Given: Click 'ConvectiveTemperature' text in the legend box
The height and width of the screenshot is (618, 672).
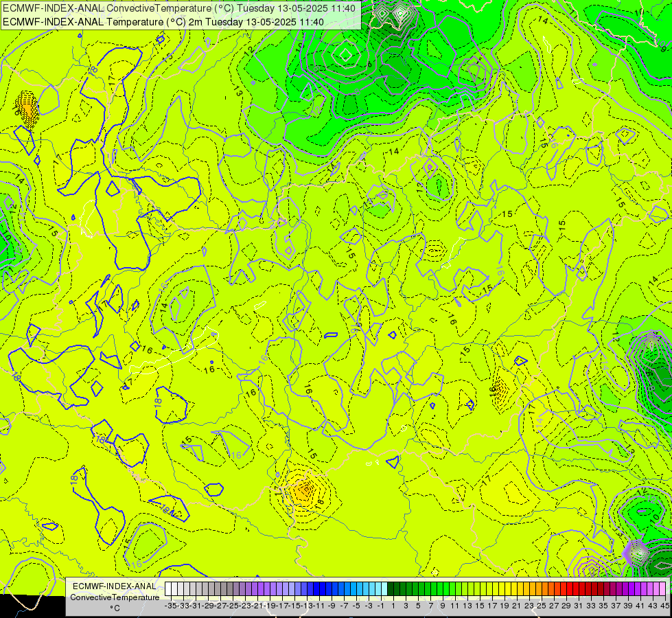Looking at the screenshot, I should tap(115, 597).
